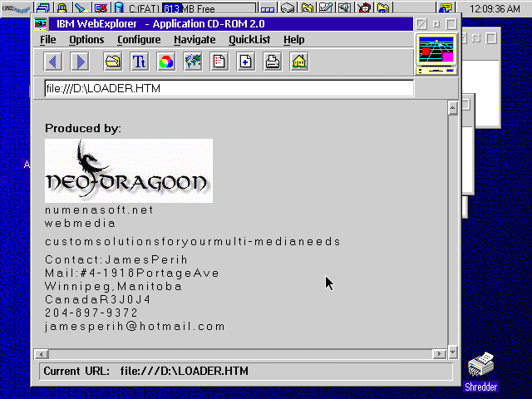Viewport: 532px width, 399px height.
Task: Open the QuickList menu
Action: 249,40
